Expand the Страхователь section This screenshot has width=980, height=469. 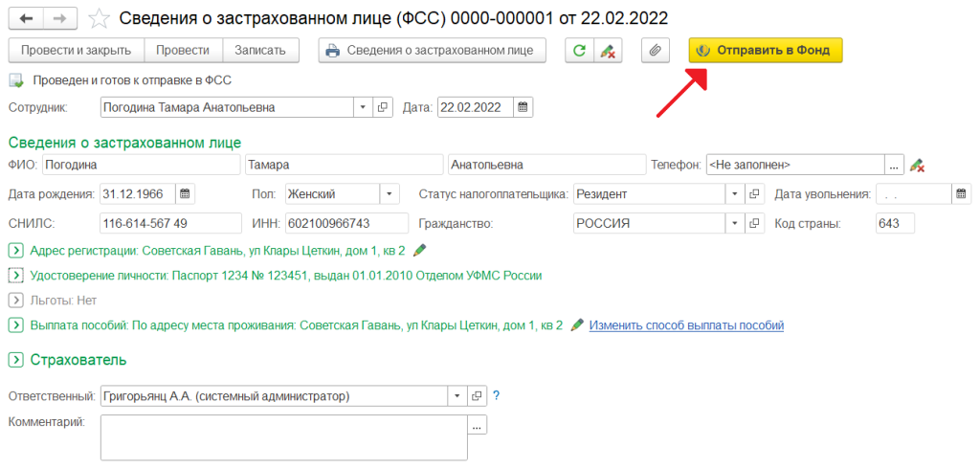click(x=15, y=360)
